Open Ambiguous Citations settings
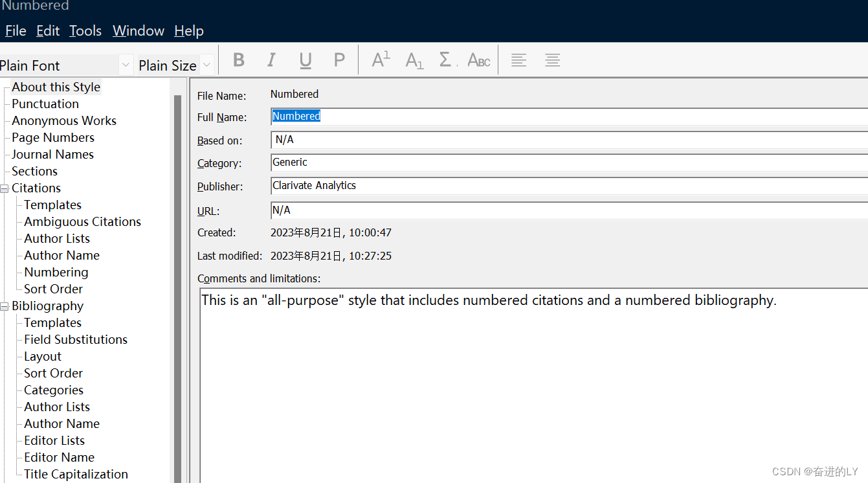 click(x=82, y=221)
